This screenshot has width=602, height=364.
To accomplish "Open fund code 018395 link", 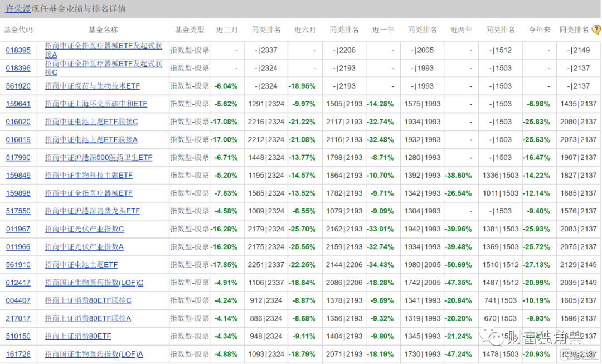I will (x=18, y=50).
